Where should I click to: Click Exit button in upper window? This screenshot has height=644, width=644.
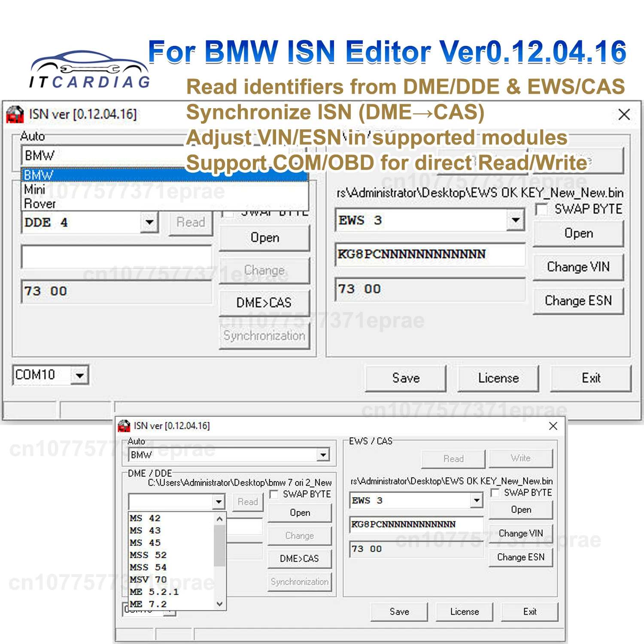[591, 378]
